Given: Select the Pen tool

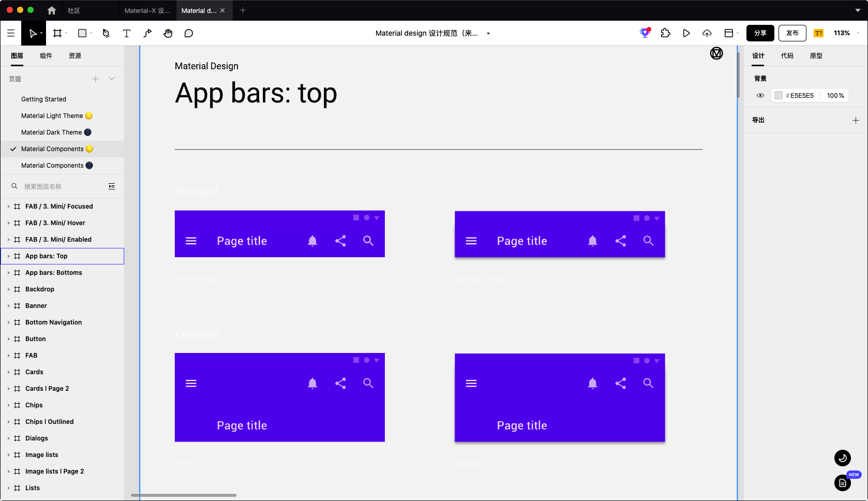Looking at the screenshot, I should 106,33.
